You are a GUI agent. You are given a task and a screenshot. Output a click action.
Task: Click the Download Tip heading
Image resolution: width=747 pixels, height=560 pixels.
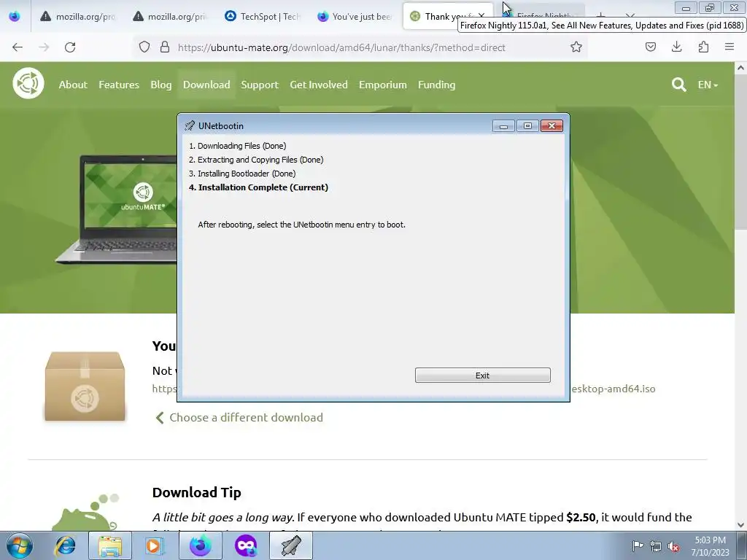[x=197, y=492]
